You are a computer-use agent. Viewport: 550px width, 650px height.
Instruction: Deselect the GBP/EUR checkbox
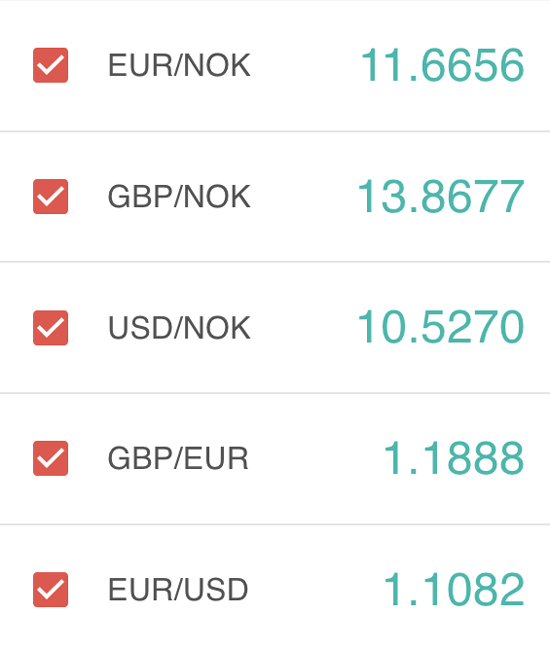51,458
